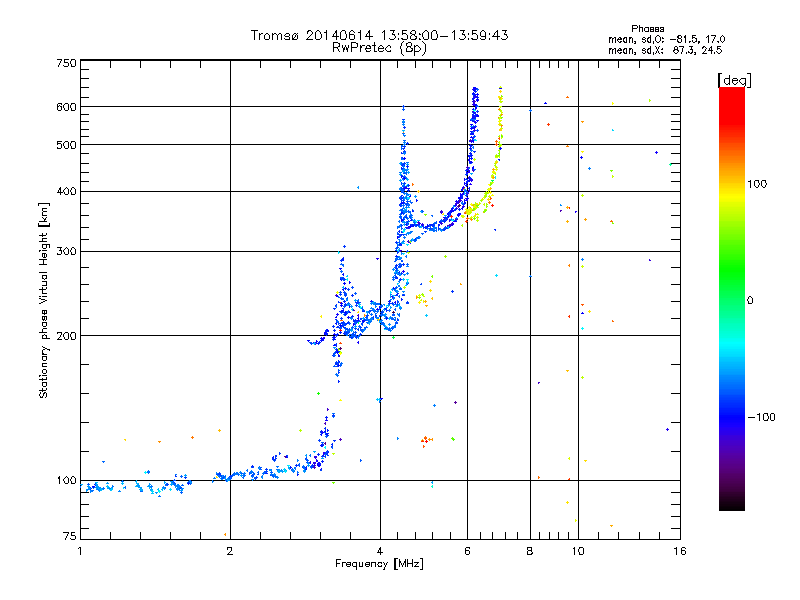Image resolution: width=800 pixels, height=600 pixels.
Task: Click the '75' height axis label
Action: (70, 536)
